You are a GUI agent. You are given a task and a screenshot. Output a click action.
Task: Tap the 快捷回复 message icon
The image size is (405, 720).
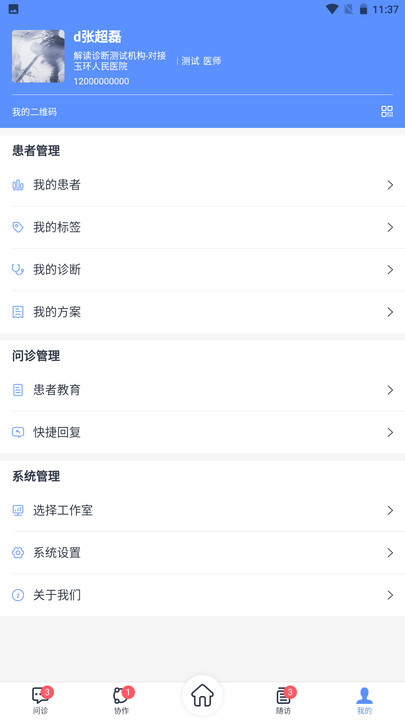[18, 433]
